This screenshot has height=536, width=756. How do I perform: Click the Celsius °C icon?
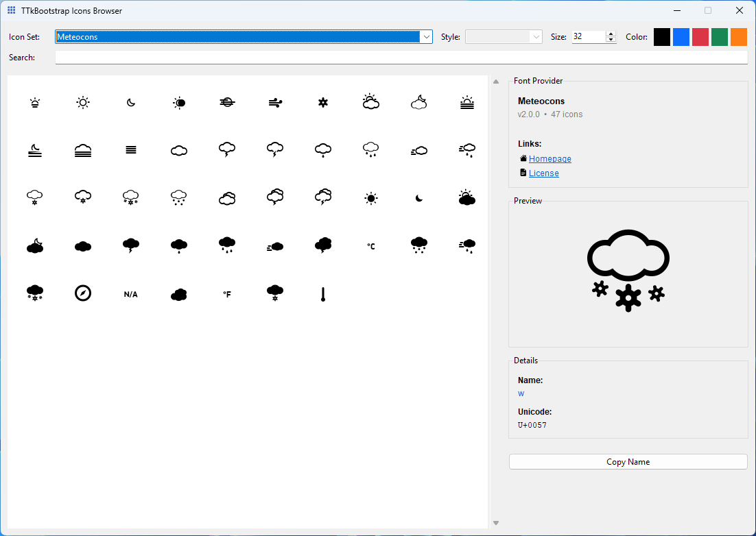[370, 245]
